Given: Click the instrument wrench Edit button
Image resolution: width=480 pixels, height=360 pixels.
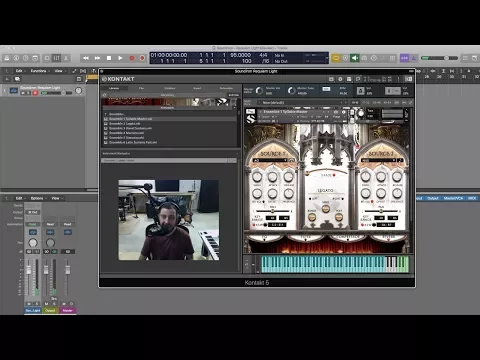Looking at the screenshot, I should [x=250, y=111].
